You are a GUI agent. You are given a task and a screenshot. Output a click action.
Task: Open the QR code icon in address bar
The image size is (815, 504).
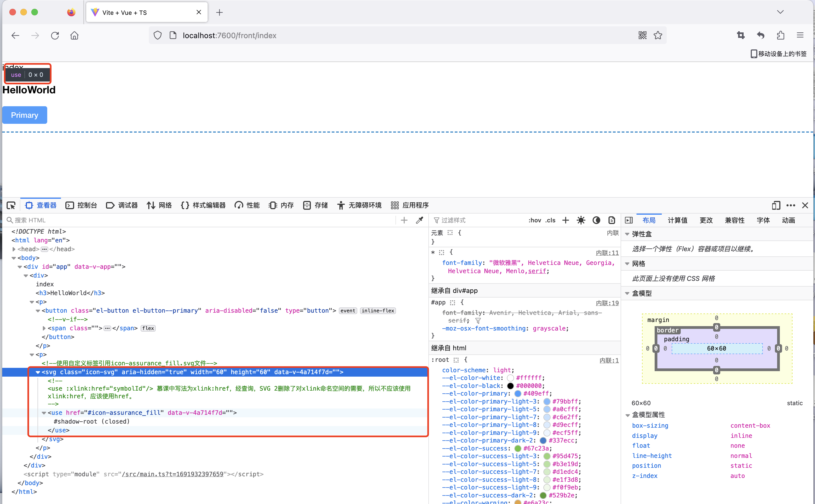pyautogui.click(x=642, y=35)
